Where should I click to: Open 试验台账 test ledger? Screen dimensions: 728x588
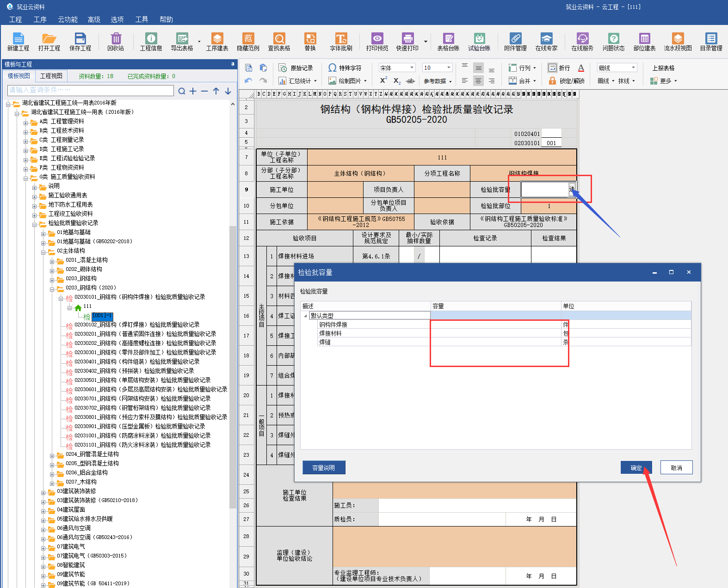pyautogui.click(x=479, y=42)
